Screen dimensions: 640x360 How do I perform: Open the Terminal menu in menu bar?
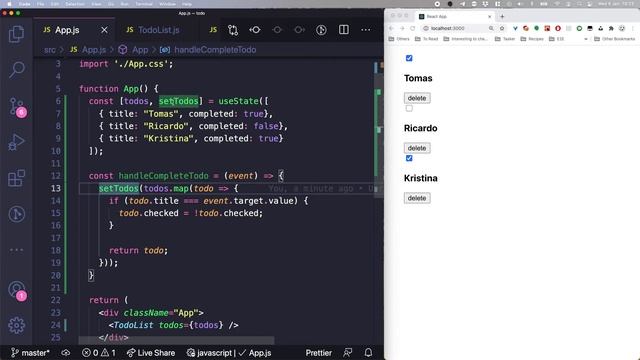(144, 4)
